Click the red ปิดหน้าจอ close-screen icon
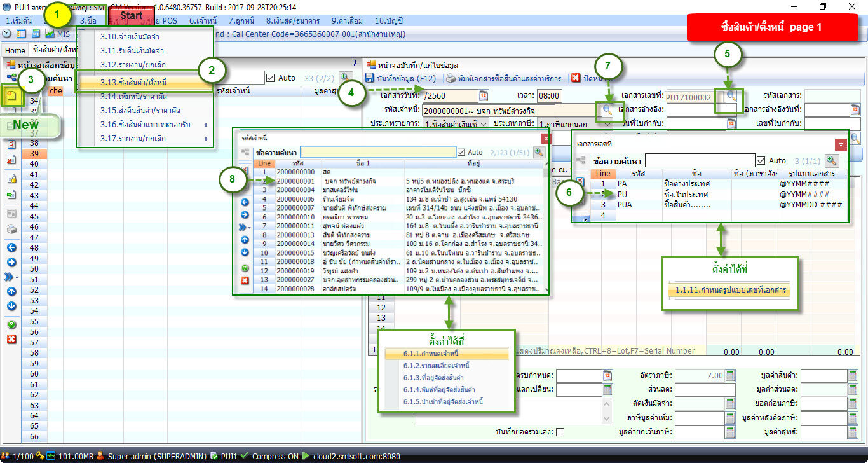Image resolution: width=868 pixels, height=463 pixels. [x=576, y=78]
